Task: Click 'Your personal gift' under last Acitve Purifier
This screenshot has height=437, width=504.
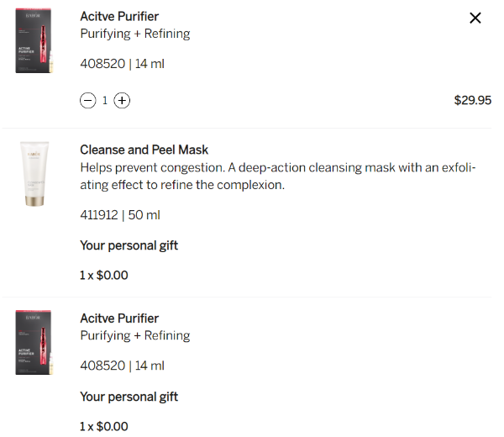Action: [x=129, y=397]
